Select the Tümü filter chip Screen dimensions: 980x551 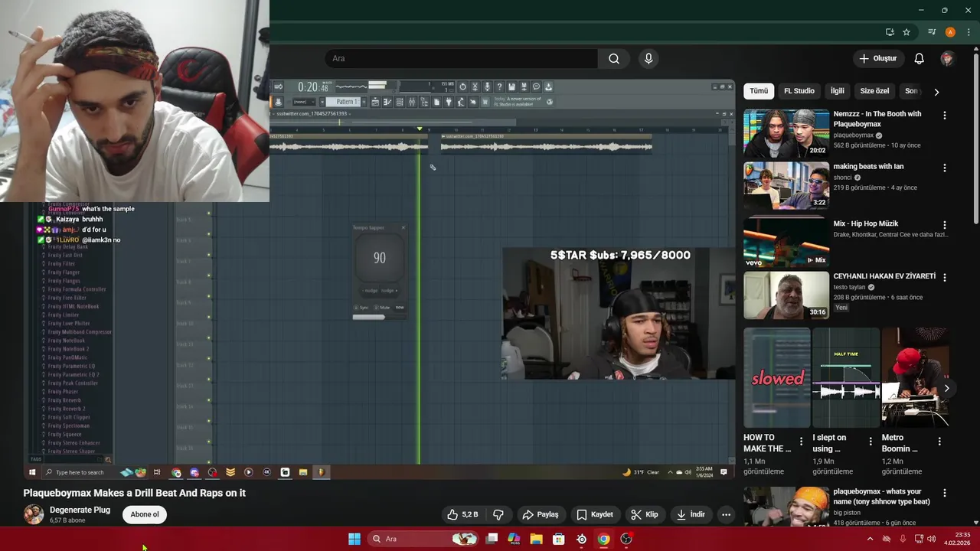tap(759, 91)
